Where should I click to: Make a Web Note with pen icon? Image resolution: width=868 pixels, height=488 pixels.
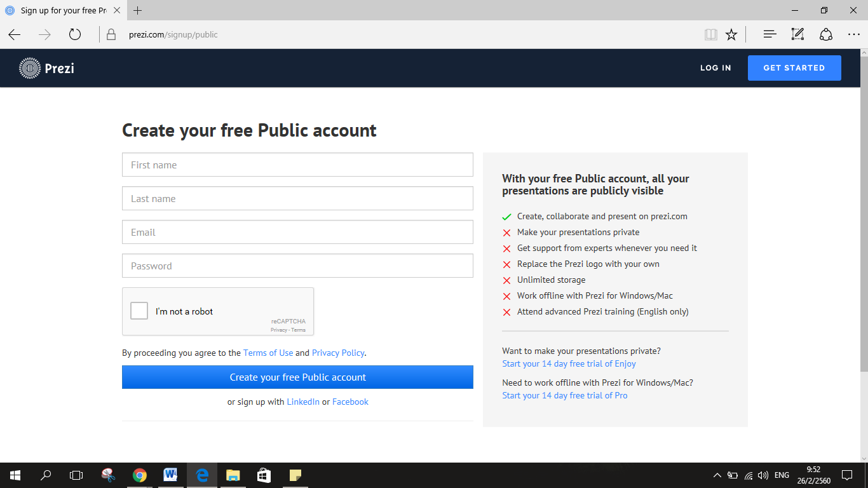pyautogui.click(x=797, y=34)
